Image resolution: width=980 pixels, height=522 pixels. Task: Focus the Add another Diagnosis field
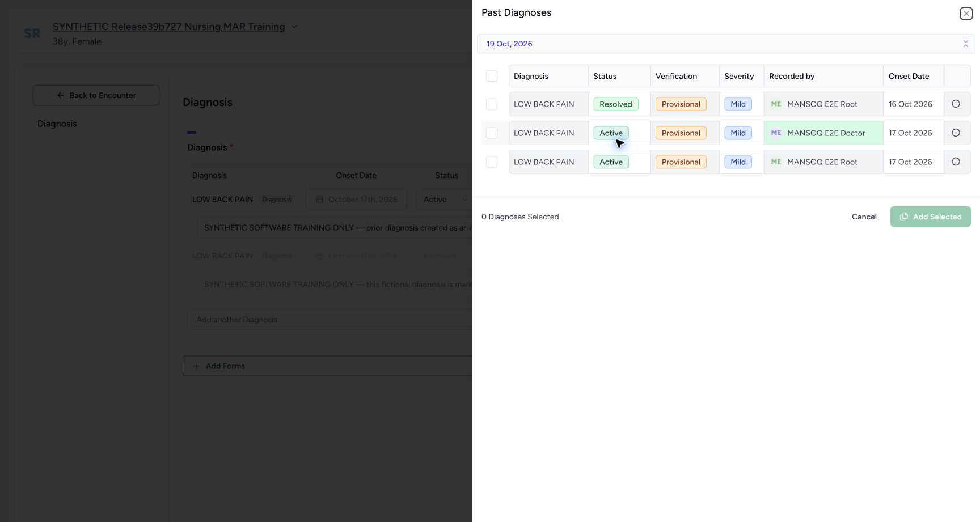(330, 320)
